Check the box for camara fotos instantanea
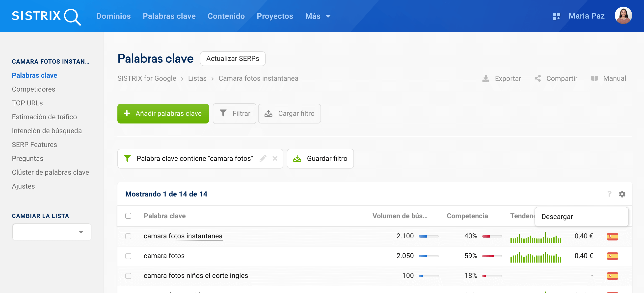Viewport: 644px width, 293px height. point(128,236)
